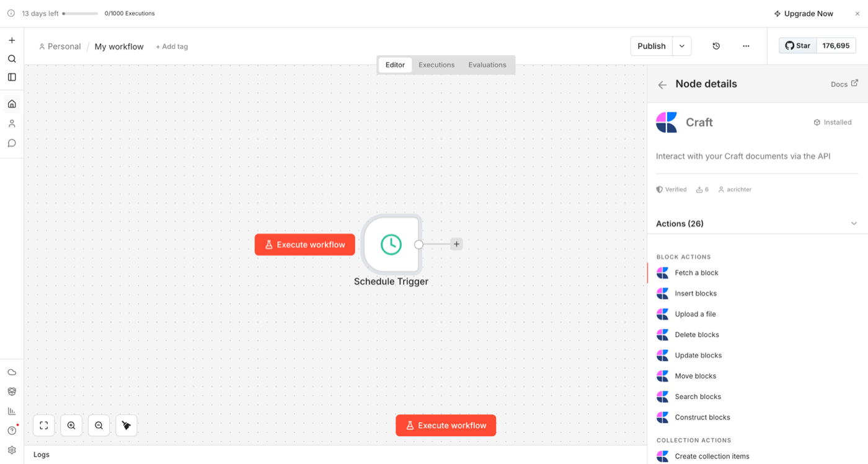
Task: Zoom in on the canvas
Action: point(71,425)
